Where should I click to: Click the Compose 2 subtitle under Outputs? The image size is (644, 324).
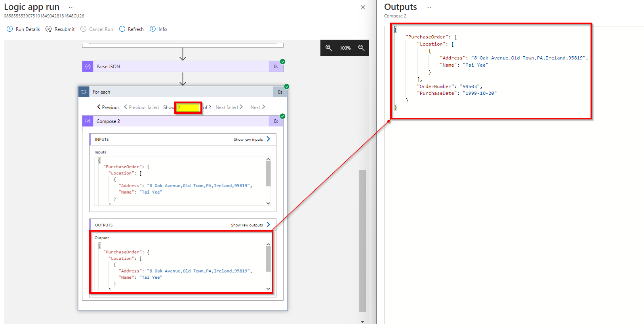click(395, 16)
